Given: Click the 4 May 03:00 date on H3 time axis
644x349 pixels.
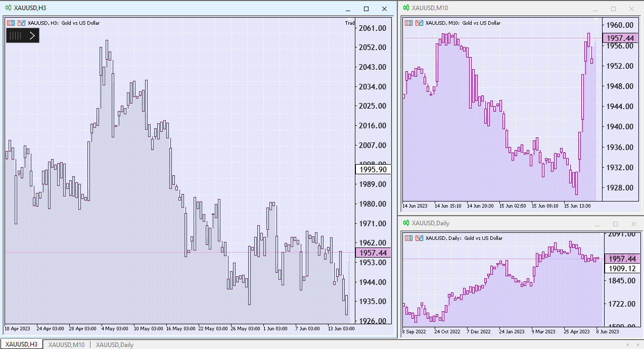Looking at the screenshot, I should click(115, 329).
